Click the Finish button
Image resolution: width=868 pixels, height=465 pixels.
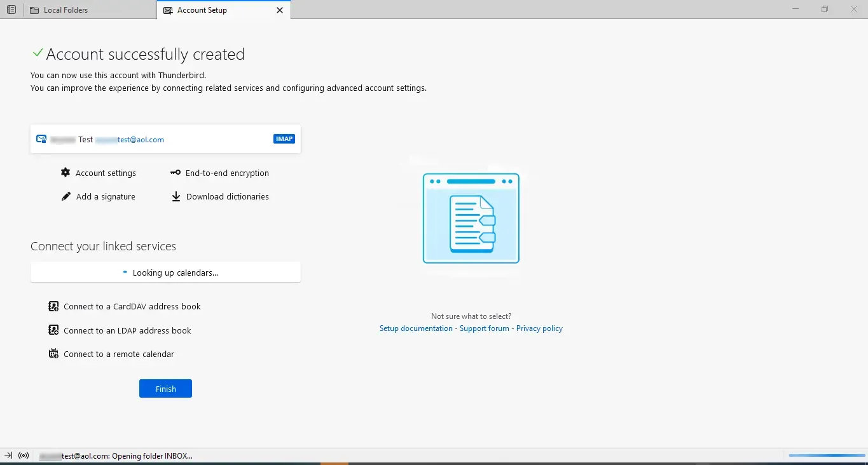point(165,389)
